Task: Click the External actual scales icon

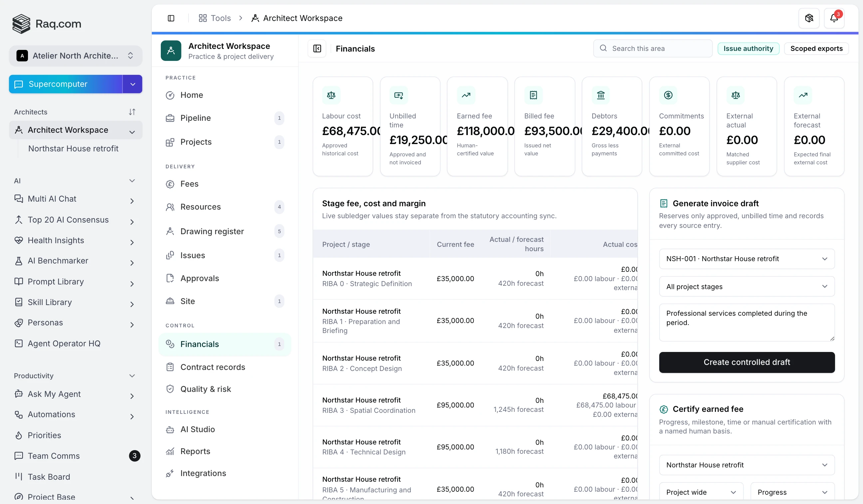Action: tap(735, 95)
